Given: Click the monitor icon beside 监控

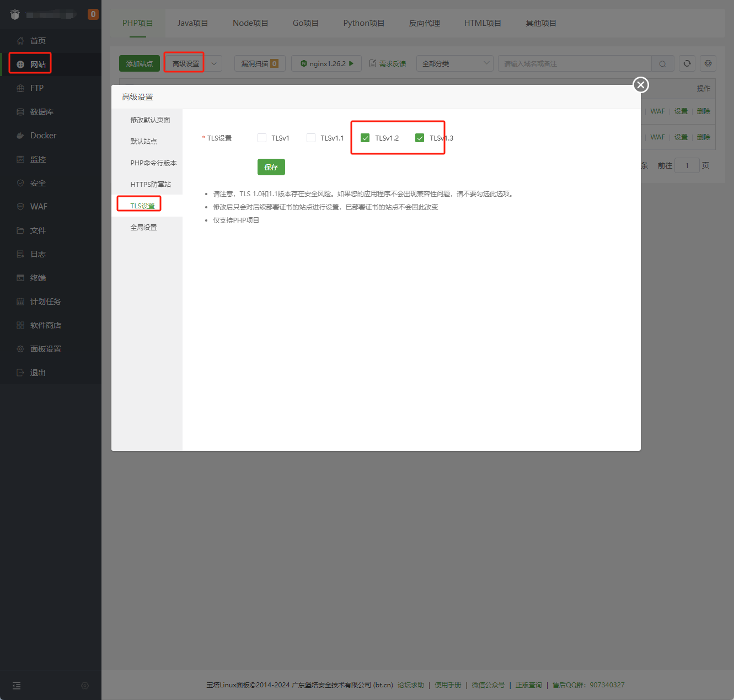Looking at the screenshot, I should click(20, 159).
